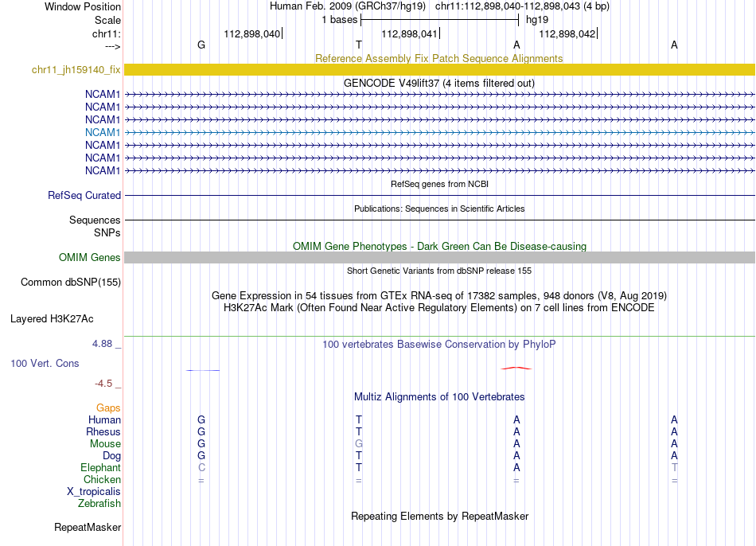Select the Elephant alignment row label
756x546 pixels.
100,467
